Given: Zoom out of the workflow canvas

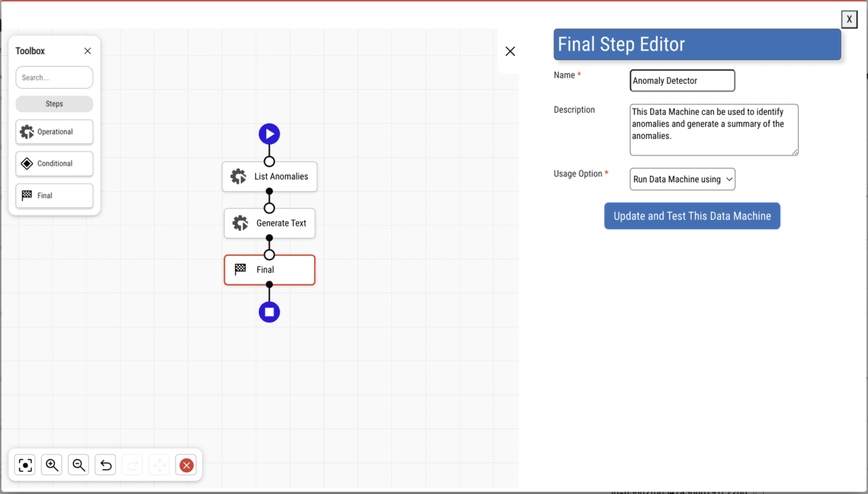Looking at the screenshot, I should coord(79,465).
